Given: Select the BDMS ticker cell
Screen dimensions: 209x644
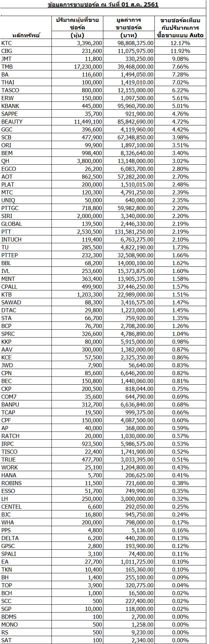Looking at the screenshot, I should coord(9,617).
